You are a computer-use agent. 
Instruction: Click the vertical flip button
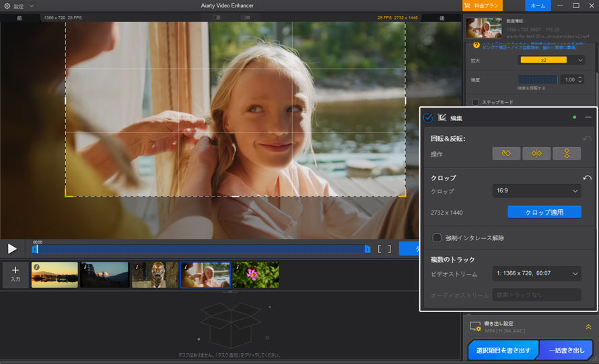(x=567, y=153)
